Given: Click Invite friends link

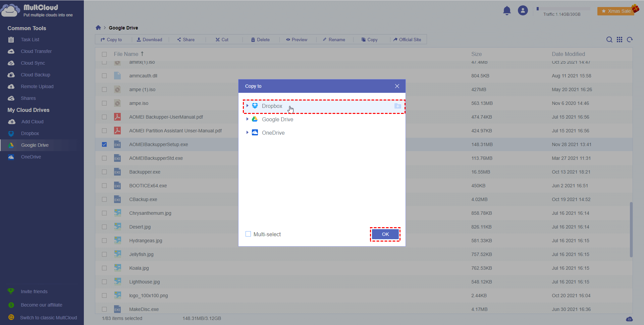Looking at the screenshot, I should [34, 291].
